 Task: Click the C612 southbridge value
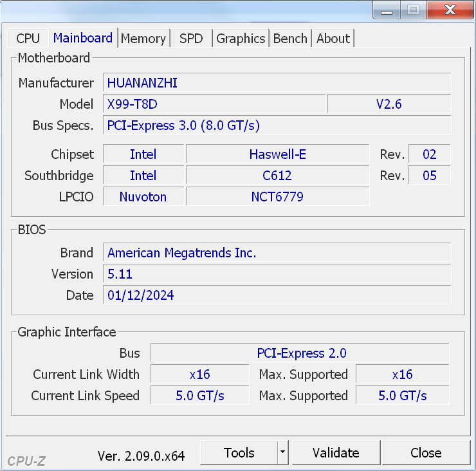tap(277, 176)
